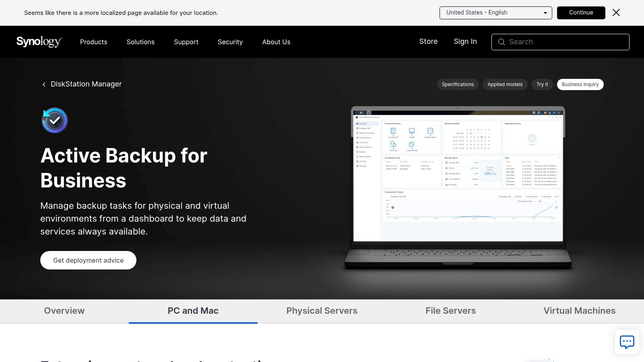Select the PC and Mac tab

pos(193,311)
